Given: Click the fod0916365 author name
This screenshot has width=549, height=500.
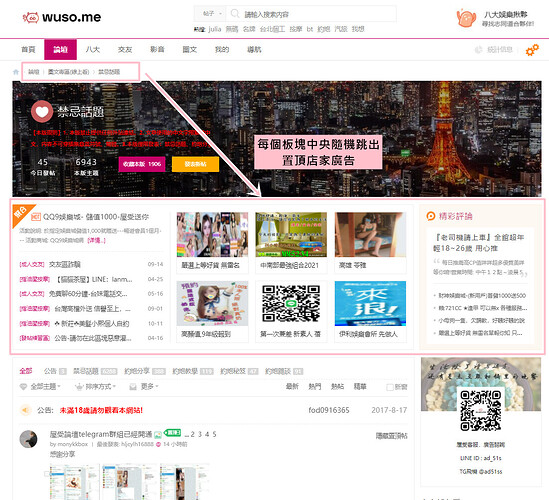Looking at the screenshot, I should (x=328, y=410).
